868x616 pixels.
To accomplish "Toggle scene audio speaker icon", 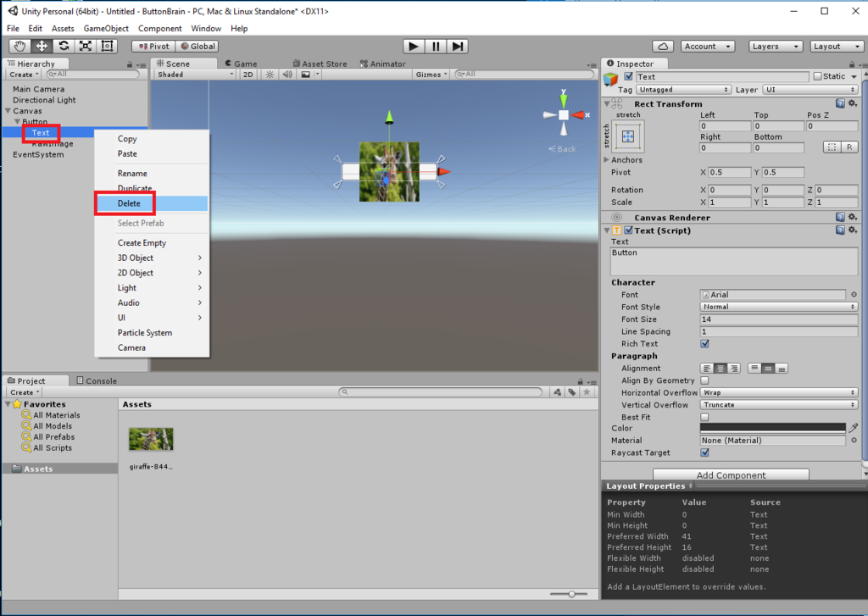I will coord(287,75).
